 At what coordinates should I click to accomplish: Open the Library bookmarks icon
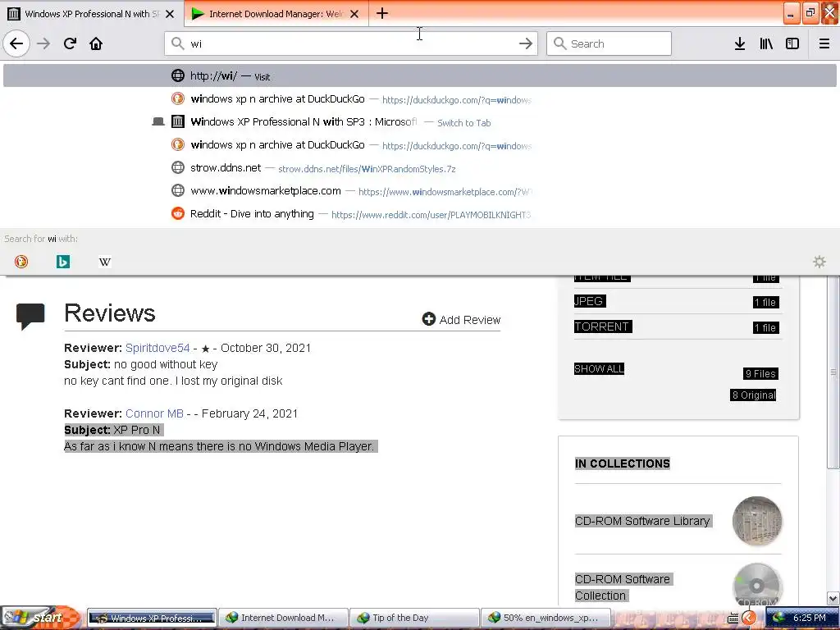point(766,43)
